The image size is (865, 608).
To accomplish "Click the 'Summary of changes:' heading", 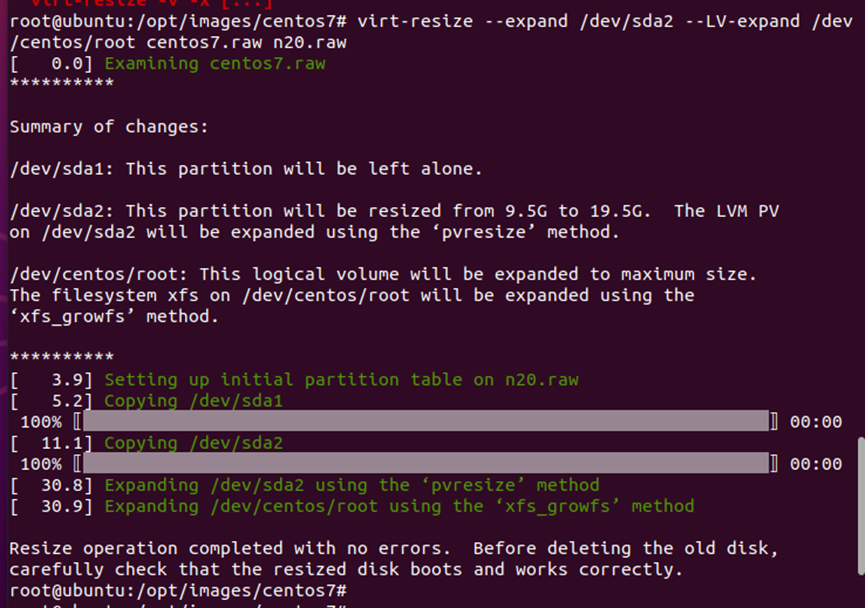I will [109, 127].
